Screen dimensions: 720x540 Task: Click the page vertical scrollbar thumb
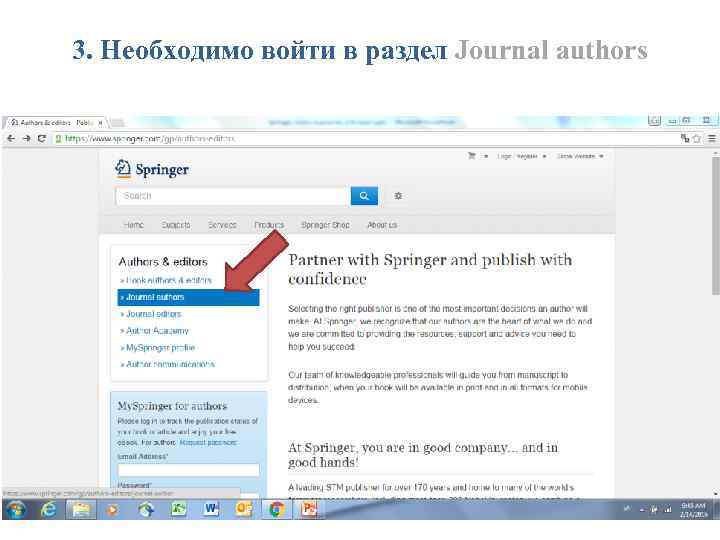pos(715,225)
